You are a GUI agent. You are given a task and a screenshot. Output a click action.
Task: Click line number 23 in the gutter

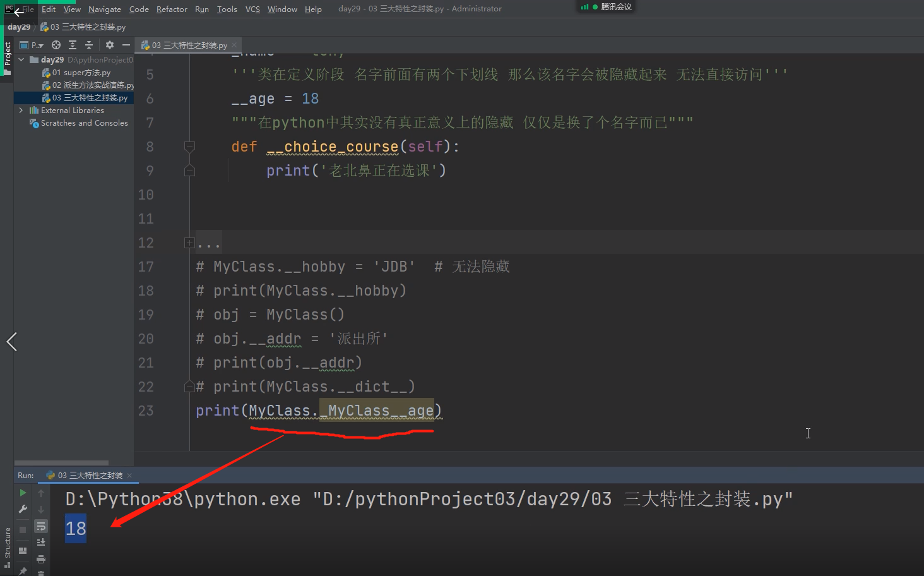click(x=146, y=411)
